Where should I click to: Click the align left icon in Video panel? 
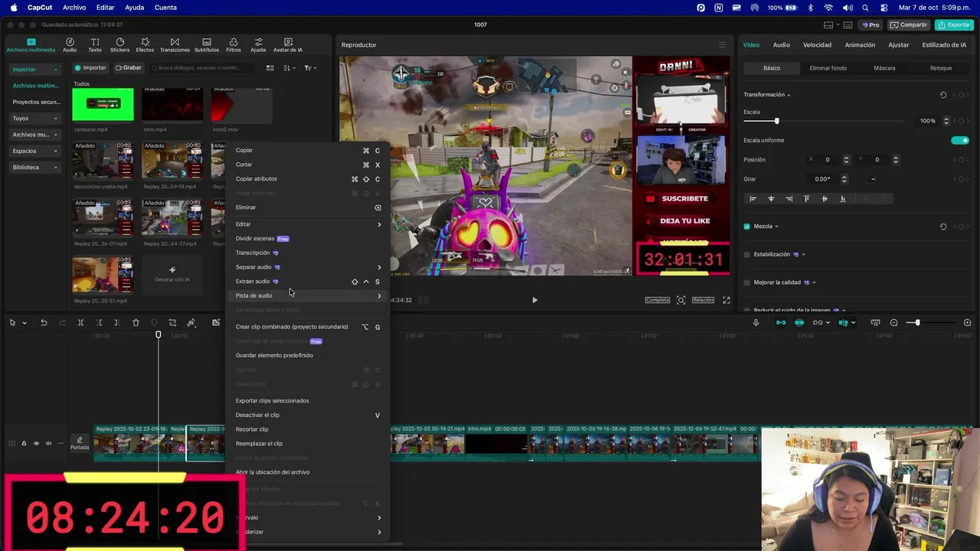point(753,199)
